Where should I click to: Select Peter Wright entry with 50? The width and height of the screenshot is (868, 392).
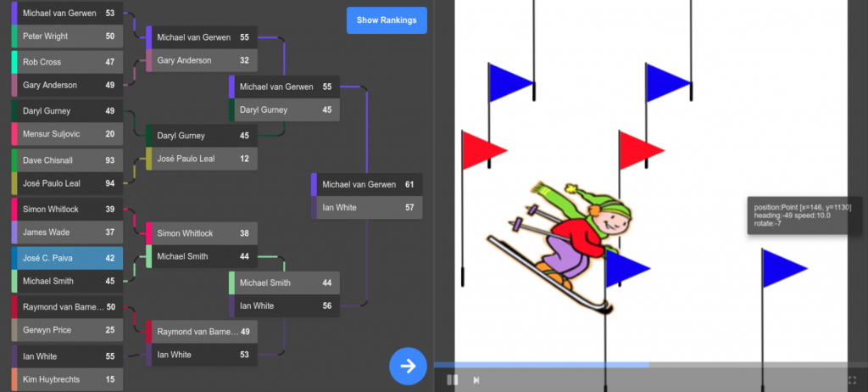[67, 36]
